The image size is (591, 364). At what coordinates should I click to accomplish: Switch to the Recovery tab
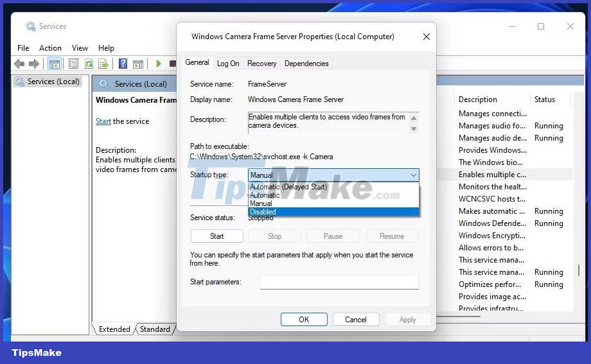(261, 64)
